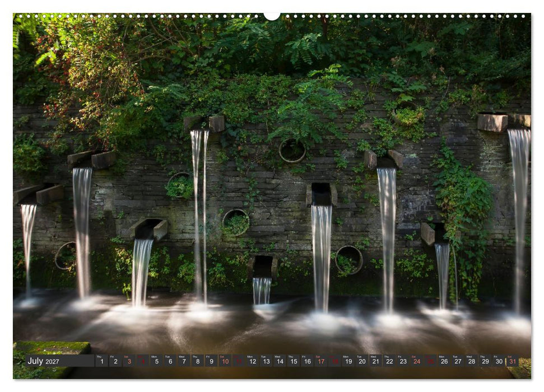The height and width of the screenshot is (392, 544).
Task: Select the Thu 22 date cell
Action: (x=389, y=361)
